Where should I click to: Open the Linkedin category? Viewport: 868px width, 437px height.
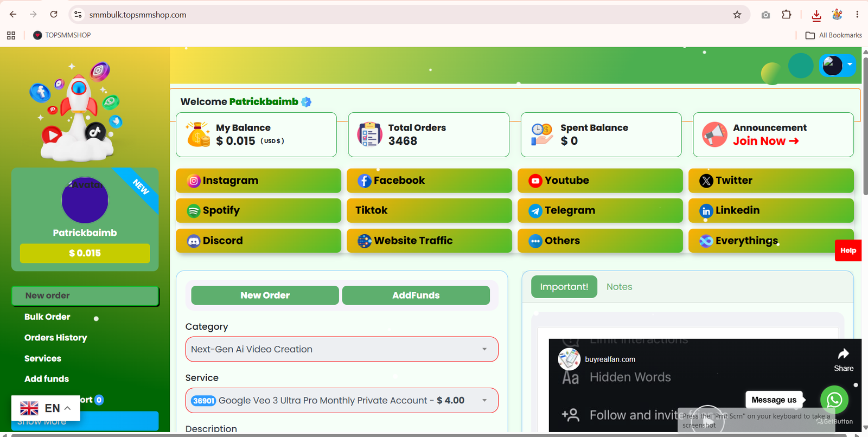point(771,210)
